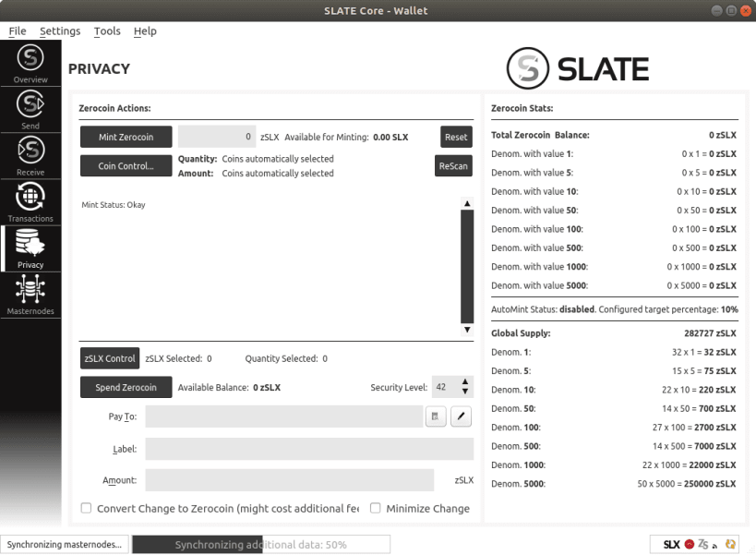Image resolution: width=756 pixels, height=555 pixels.
Task: Click the 'Mint Status: Okay' text
Action: [114, 205]
